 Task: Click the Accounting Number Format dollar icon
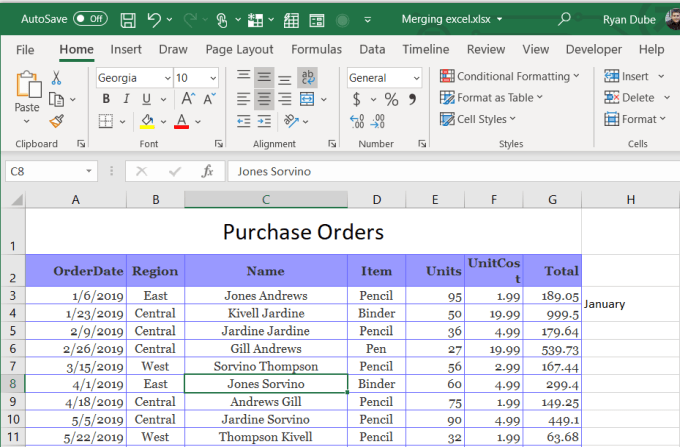tap(357, 99)
